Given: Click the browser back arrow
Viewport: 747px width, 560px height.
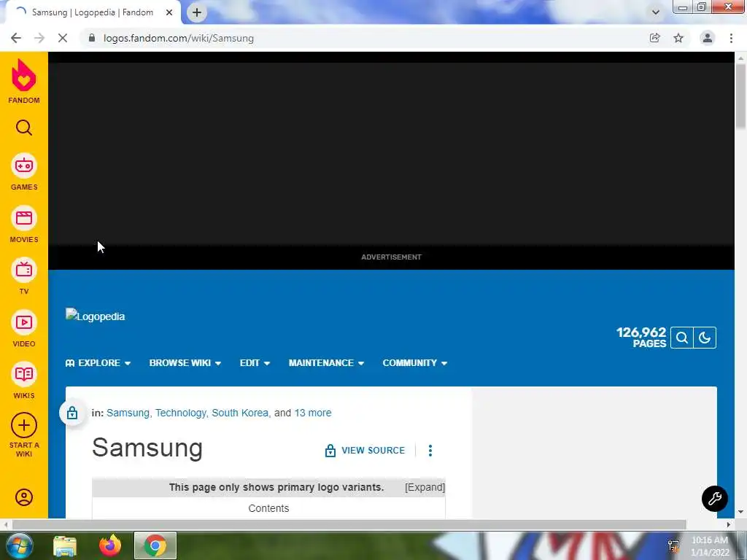Looking at the screenshot, I should (x=16, y=38).
